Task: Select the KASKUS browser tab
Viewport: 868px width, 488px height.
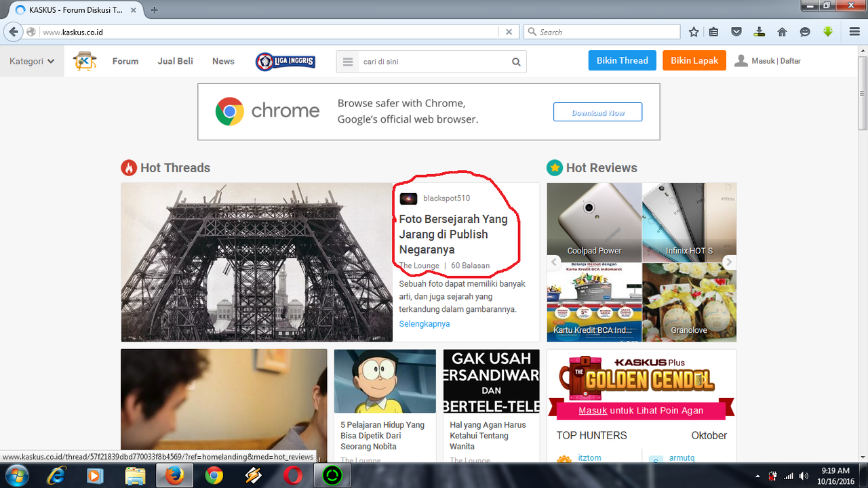Action: click(76, 9)
